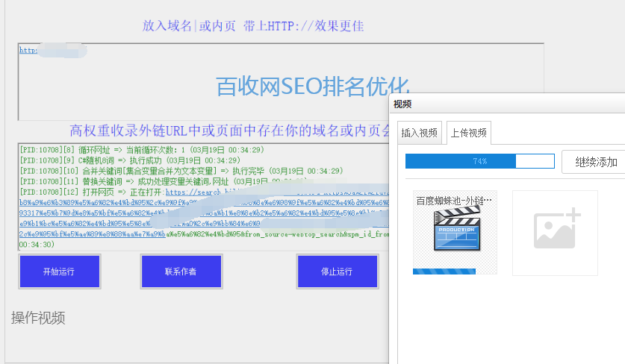Click log line [11] 替换关键词
Image resolution: width=625 pixels, height=364 pixels.
pos(164,181)
